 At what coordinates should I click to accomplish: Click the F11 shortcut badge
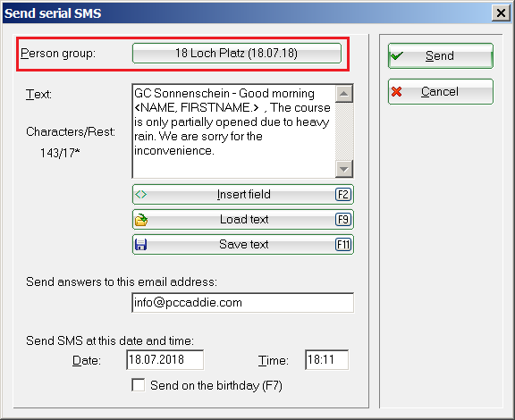pos(343,244)
